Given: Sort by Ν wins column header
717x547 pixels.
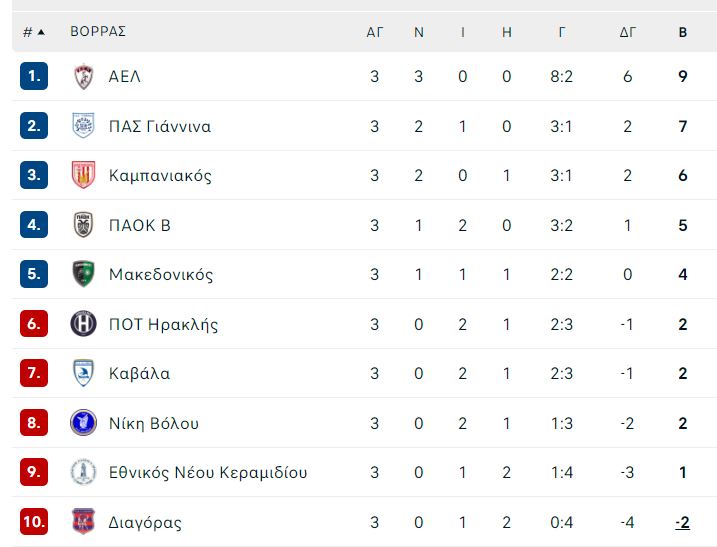Looking at the screenshot, I should (x=419, y=32).
